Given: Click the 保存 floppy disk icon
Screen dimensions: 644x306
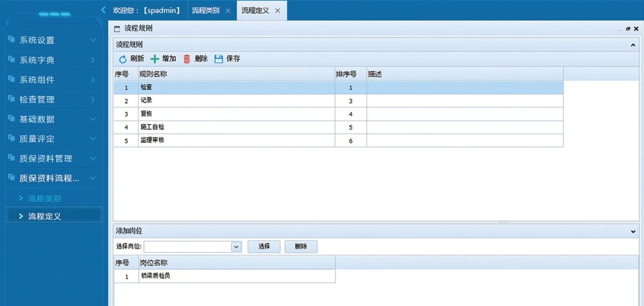Looking at the screenshot, I should (218, 59).
